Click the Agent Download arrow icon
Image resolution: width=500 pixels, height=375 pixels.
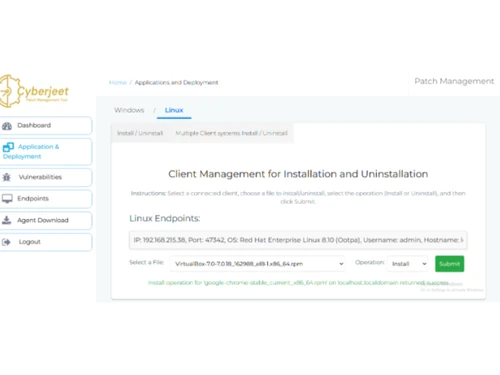point(6,220)
